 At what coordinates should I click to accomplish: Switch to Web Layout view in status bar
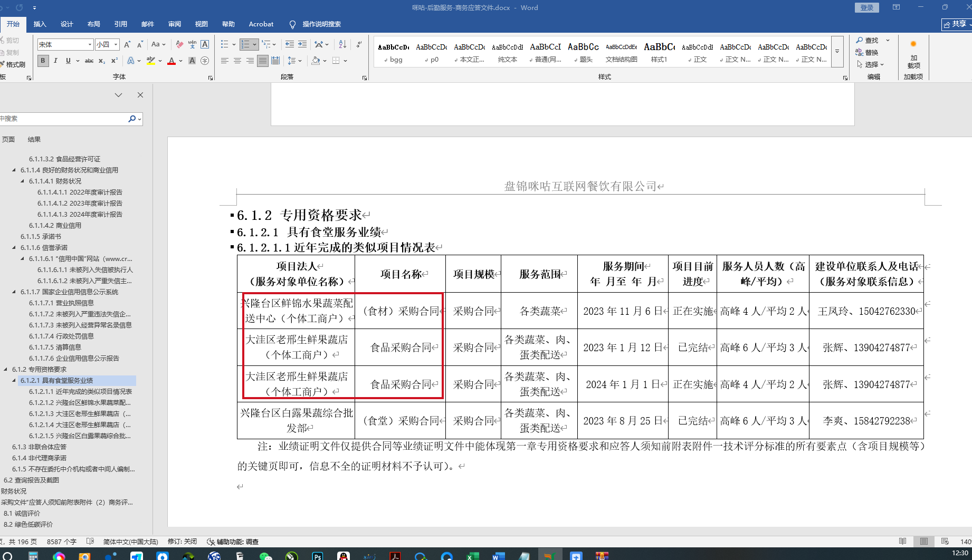[x=945, y=542]
